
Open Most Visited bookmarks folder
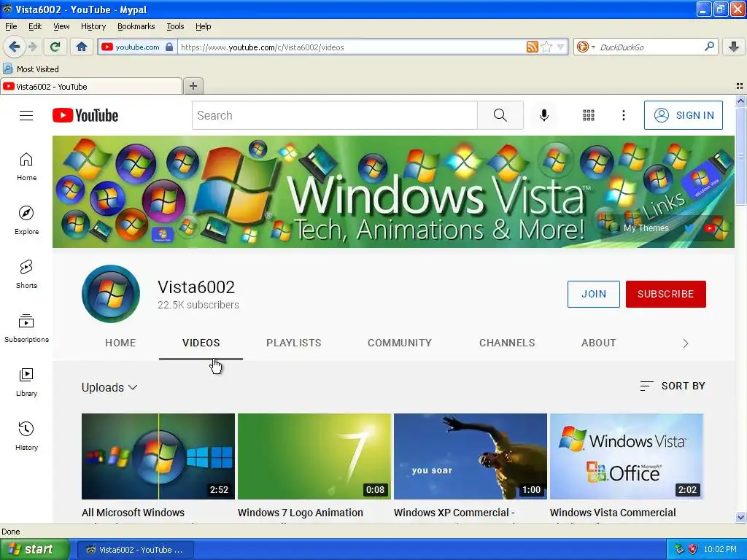pos(31,69)
